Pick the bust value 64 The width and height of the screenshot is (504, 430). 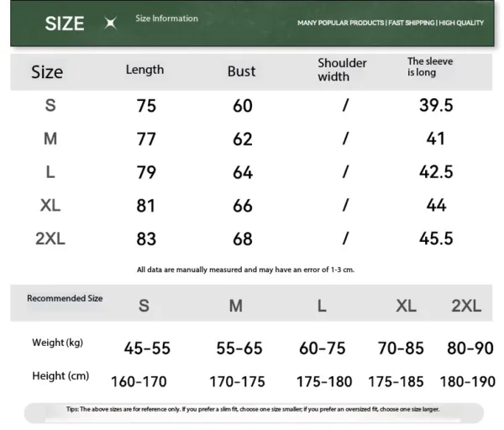(x=243, y=172)
